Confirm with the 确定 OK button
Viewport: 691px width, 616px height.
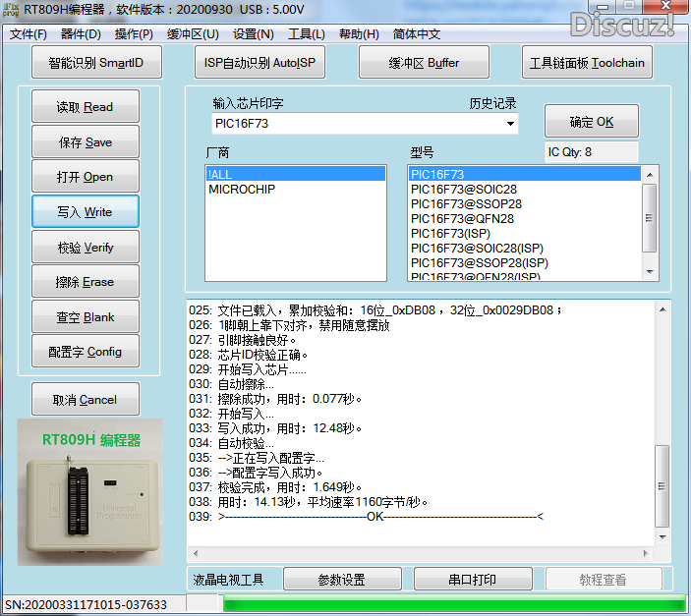pos(592,121)
